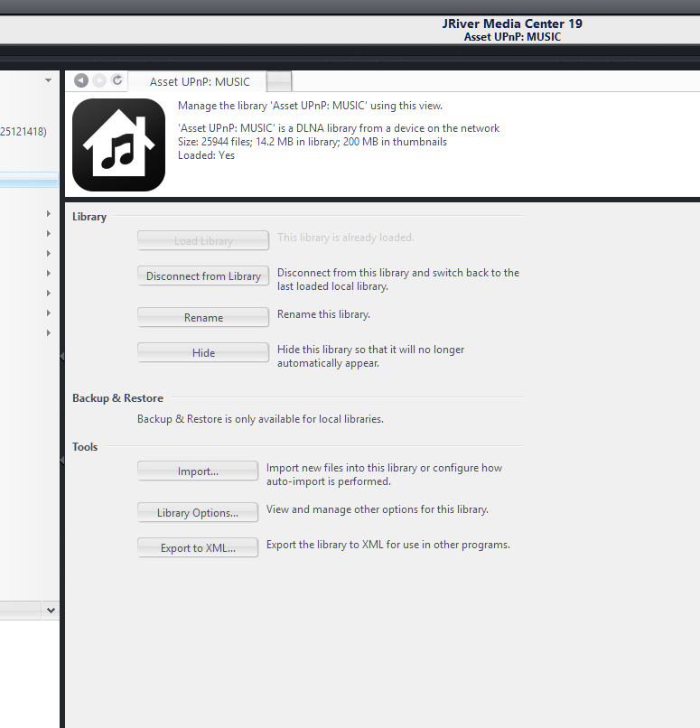Click the lower splitter collapse arrow

(61, 461)
